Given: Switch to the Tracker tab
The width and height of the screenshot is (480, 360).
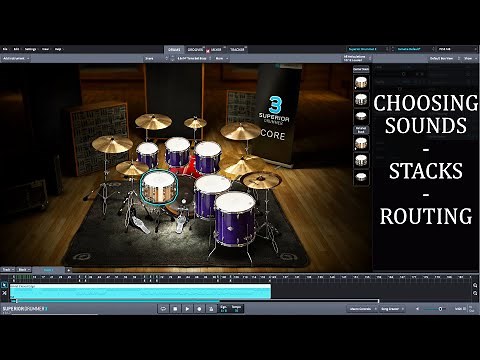Looking at the screenshot, I should tap(237, 50).
